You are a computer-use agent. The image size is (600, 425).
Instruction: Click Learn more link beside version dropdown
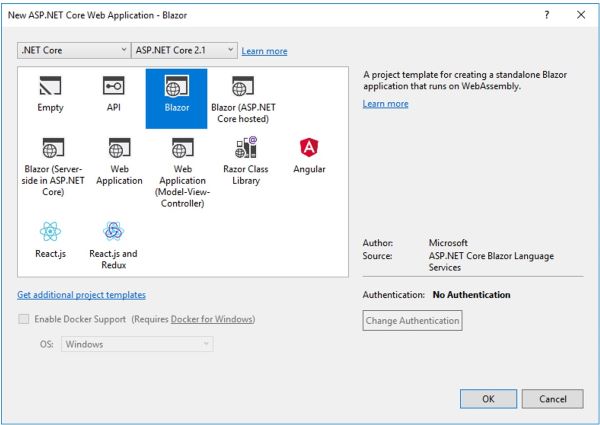(264, 51)
